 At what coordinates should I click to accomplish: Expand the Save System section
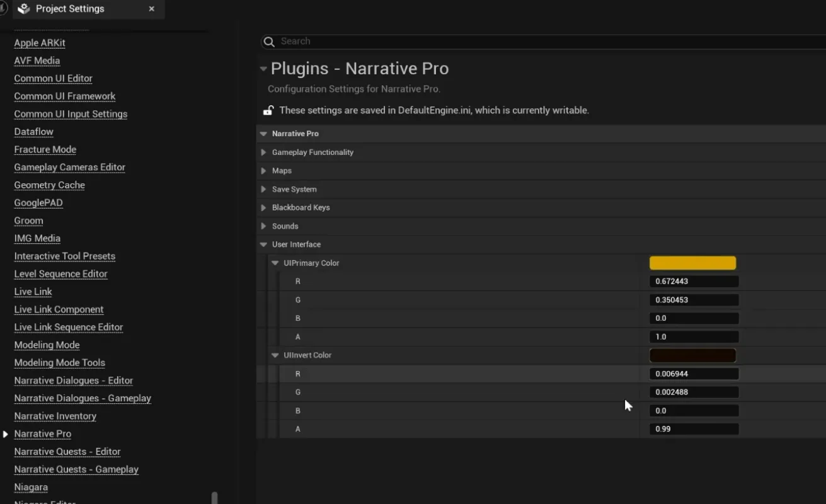click(263, 189)
